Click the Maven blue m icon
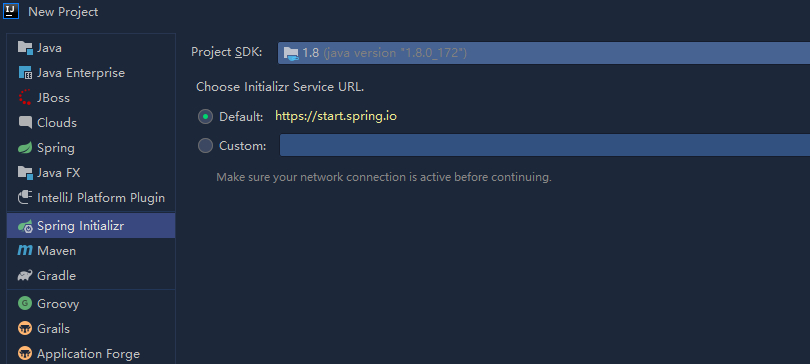The image size is (810, 364). tap(25, 251)
